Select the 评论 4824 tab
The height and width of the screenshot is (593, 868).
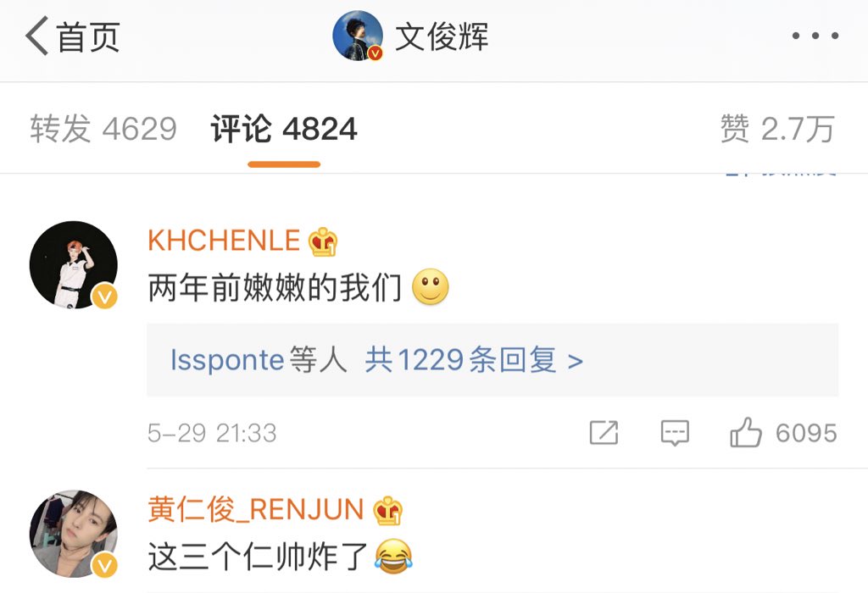click(284, 129)
